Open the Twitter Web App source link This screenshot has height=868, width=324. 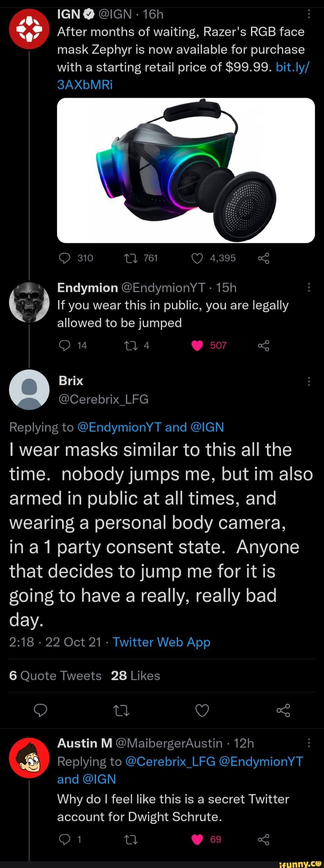pyautogui.click(x=161, y=642)
